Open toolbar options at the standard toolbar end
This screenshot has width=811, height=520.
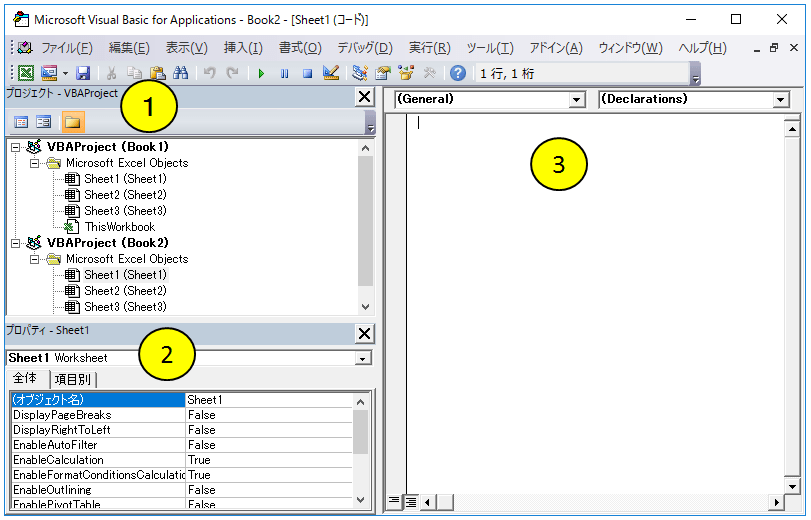[x=696, y=73]
